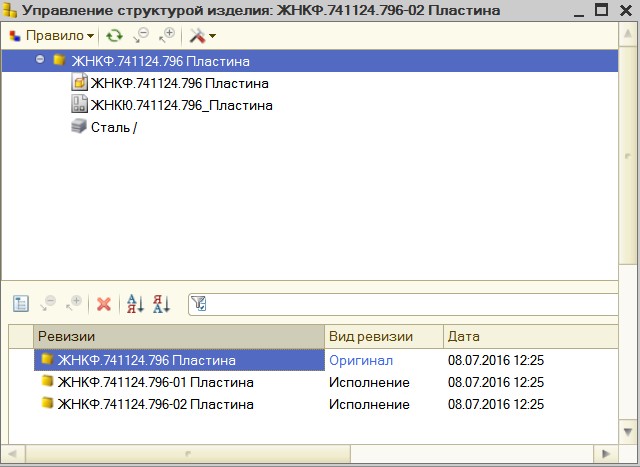Sort revisions ascending with the А-Я icon
The width and height of the screenshot is (640, 467).
pos(135,304)
